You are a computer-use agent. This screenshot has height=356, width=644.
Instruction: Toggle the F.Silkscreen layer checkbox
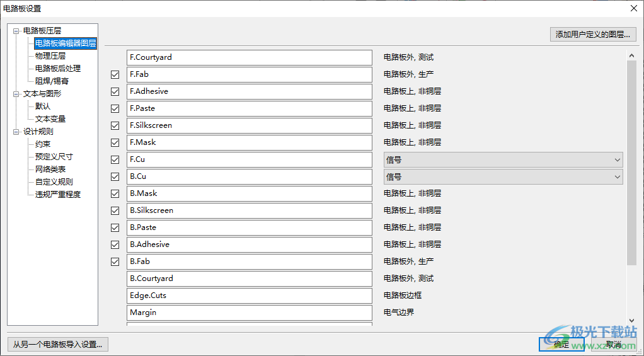(x=115, y=125)
